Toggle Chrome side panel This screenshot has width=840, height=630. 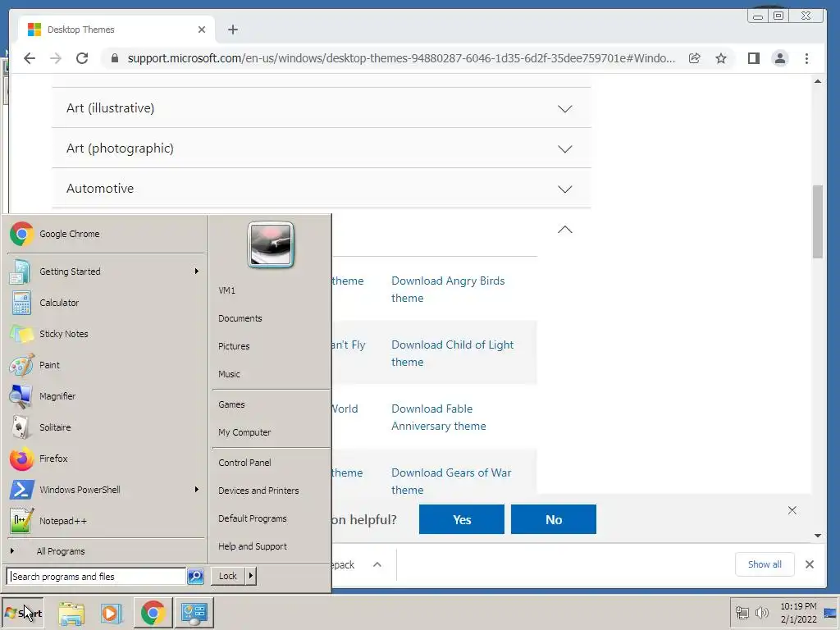point(754,58)
